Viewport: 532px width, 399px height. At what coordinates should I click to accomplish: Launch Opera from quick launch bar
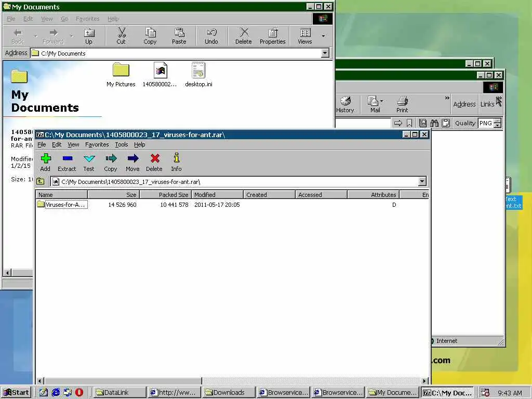click(x=79, y=393)
